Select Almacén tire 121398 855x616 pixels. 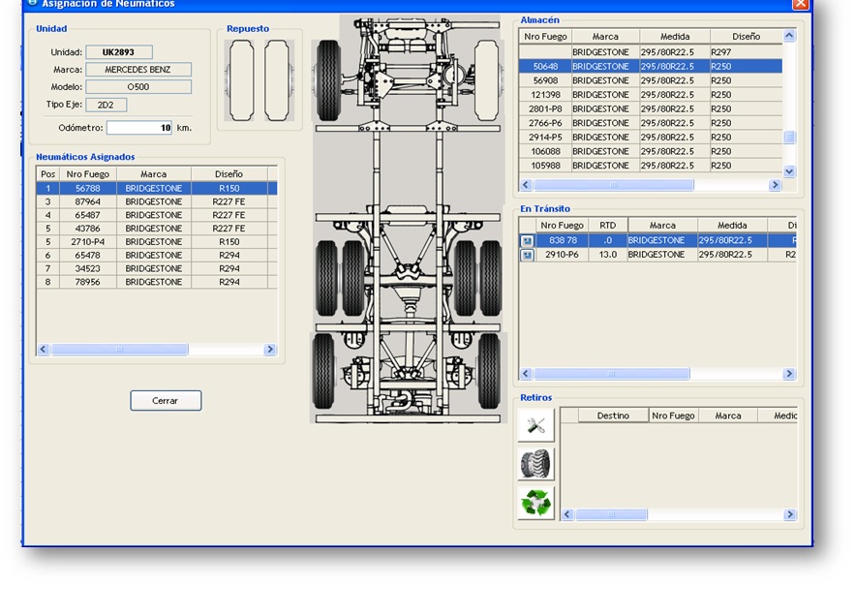(x=651, y=95)
